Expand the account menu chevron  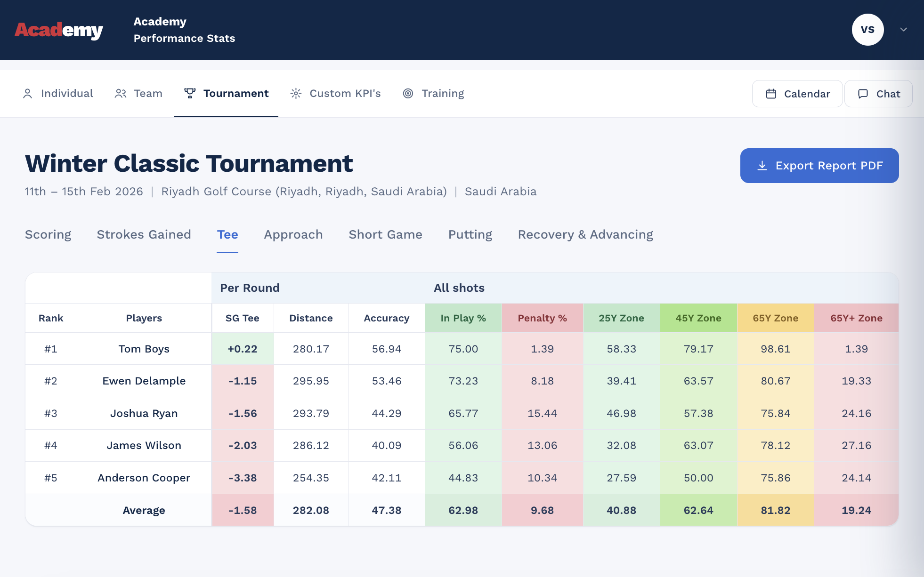[x=903, y=30]
